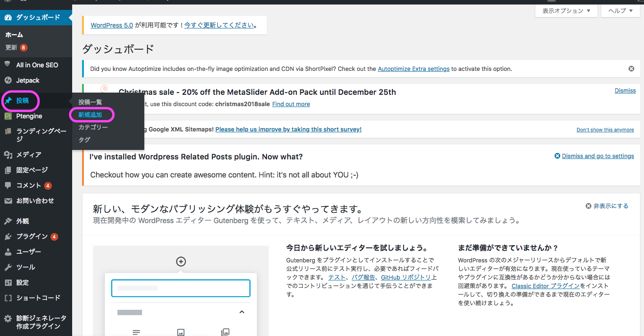Click the Find out more link
The width and height of the screenshot is (644, 336).
point(291,104)
